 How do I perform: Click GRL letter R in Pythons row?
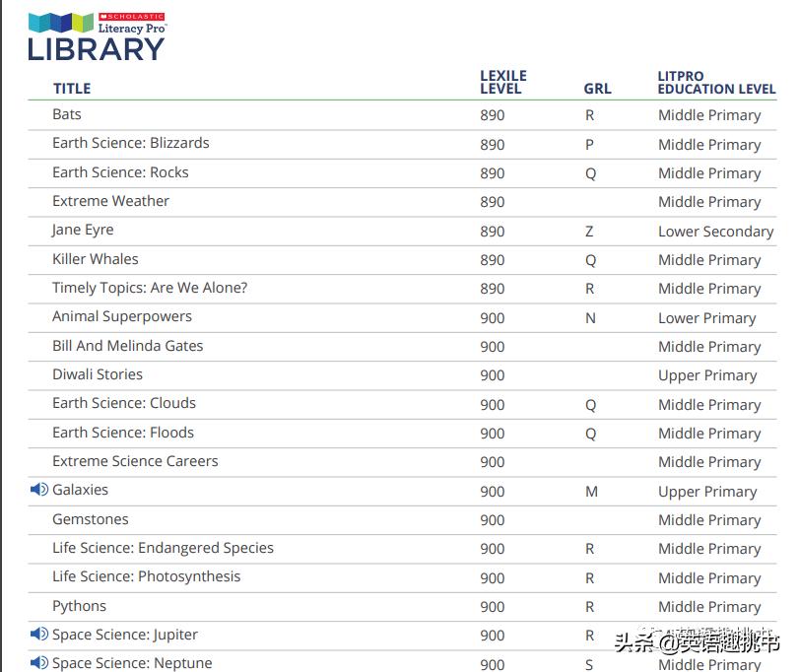[589, 607]
